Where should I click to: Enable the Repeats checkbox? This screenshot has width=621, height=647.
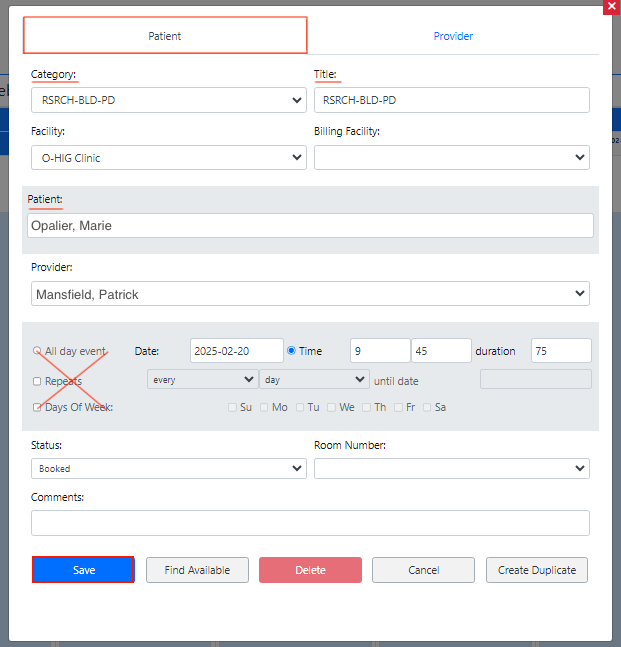point(37,381)
